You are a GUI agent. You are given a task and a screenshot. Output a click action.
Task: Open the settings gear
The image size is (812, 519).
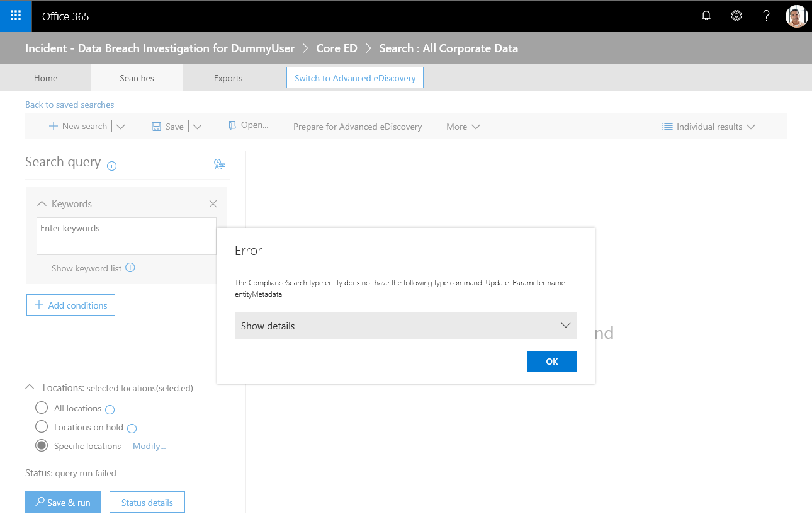pos(736,16)
